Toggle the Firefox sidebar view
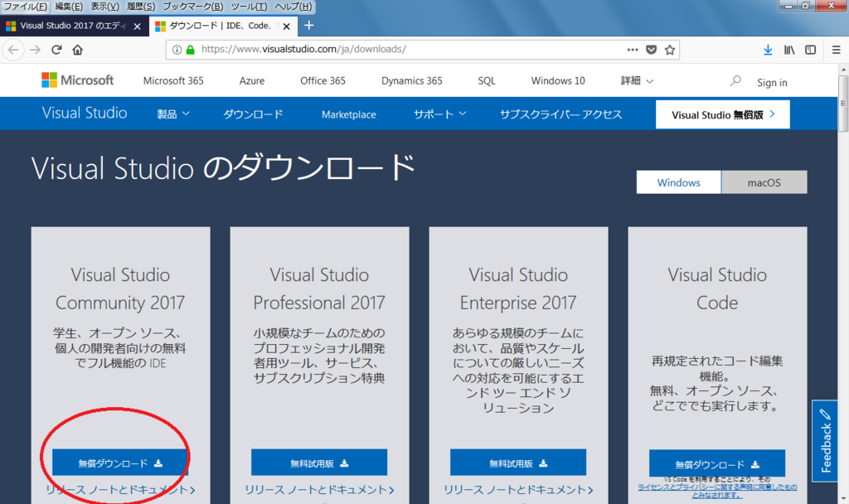849x504 pixels. [810, 50]
